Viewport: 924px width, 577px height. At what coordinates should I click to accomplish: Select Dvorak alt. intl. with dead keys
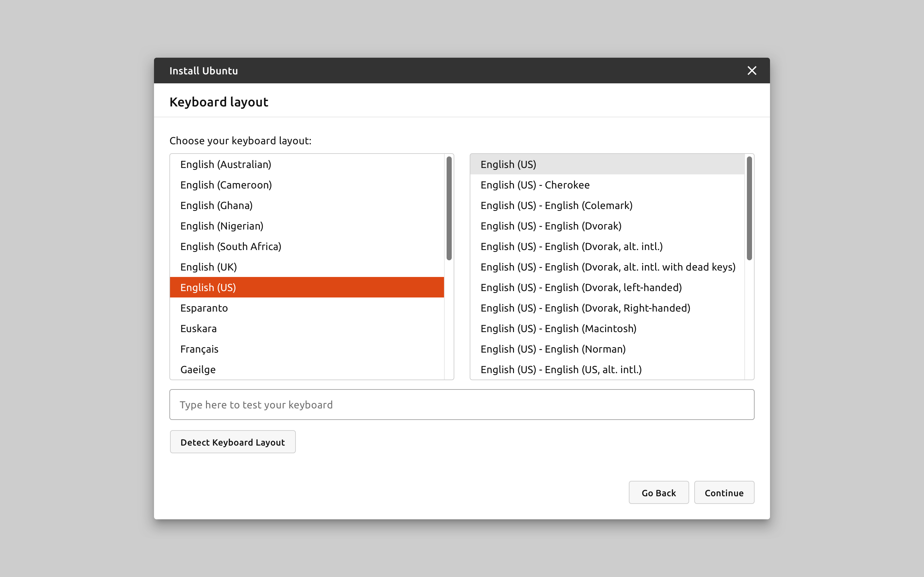click(x=607, y=267)
